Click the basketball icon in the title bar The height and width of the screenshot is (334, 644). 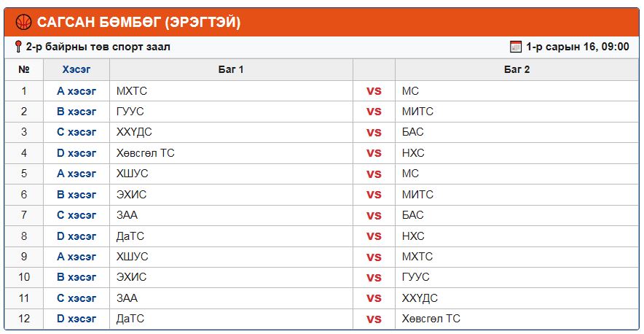23,23
